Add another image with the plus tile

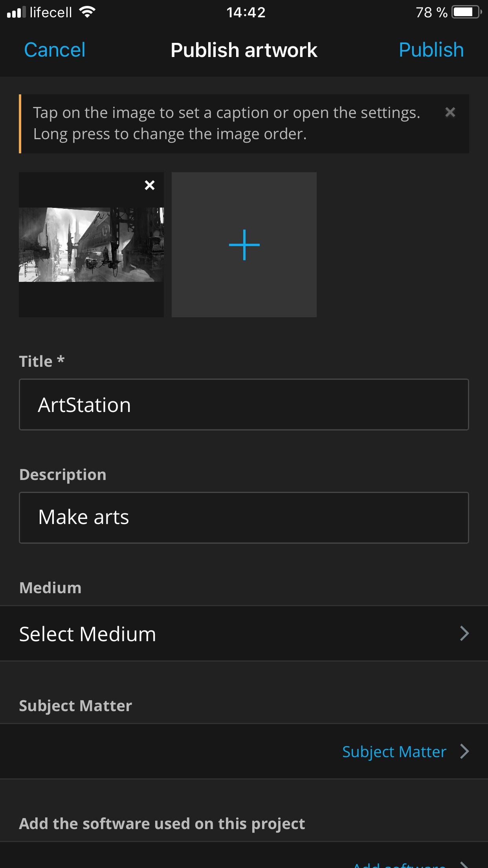pos(244,245)
